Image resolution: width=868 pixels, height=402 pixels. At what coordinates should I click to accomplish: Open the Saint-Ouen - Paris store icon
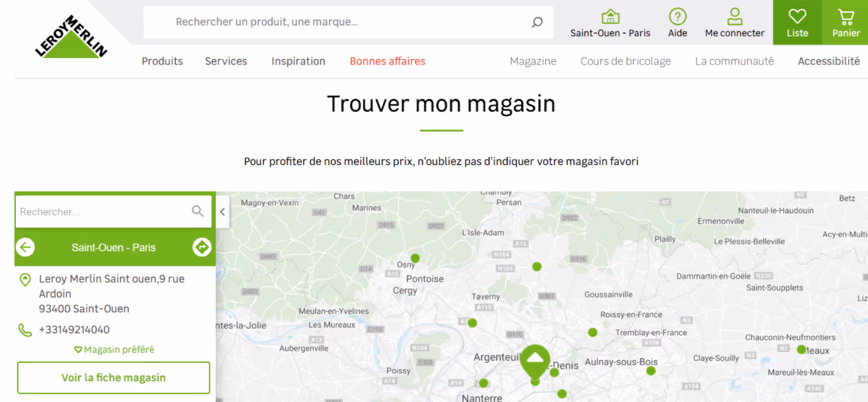pos(609,15)
